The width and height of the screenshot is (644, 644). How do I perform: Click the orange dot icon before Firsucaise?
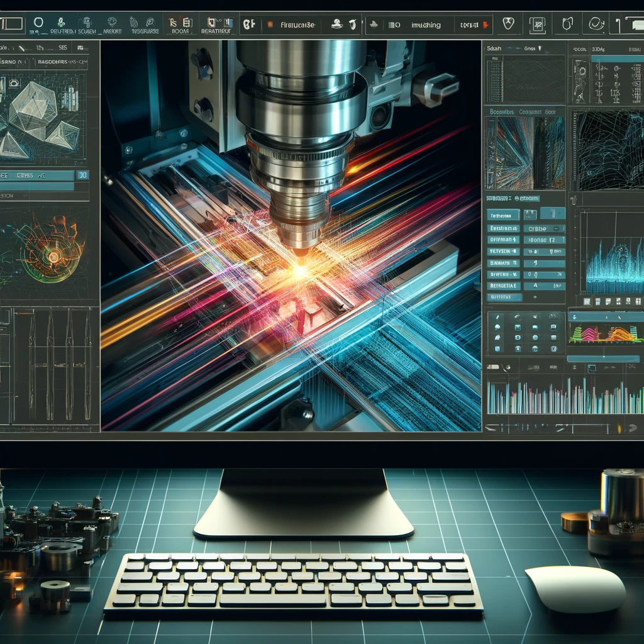click(x=270, y=25)
